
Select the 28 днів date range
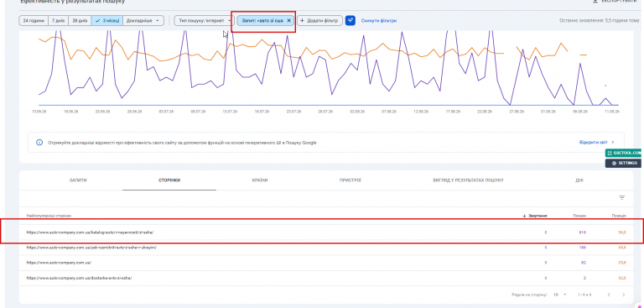coord(80,20)
